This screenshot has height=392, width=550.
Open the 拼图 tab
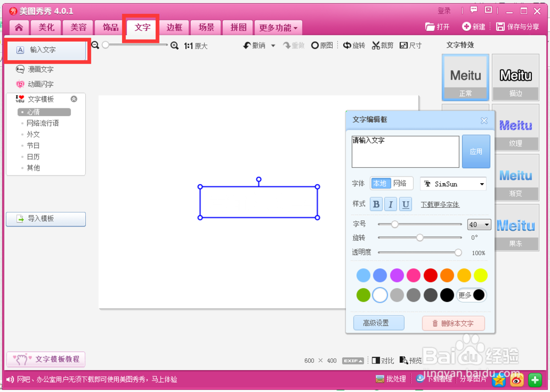[239, 27]
